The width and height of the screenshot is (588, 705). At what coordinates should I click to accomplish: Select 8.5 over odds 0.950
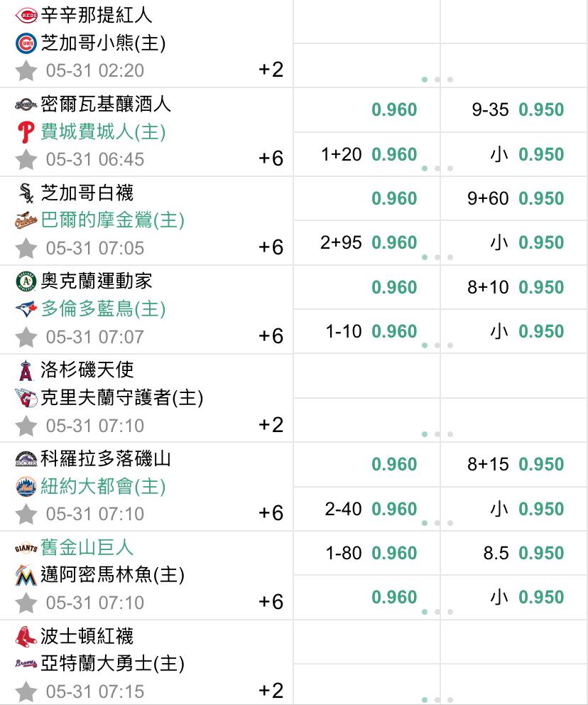click(524, 553)
